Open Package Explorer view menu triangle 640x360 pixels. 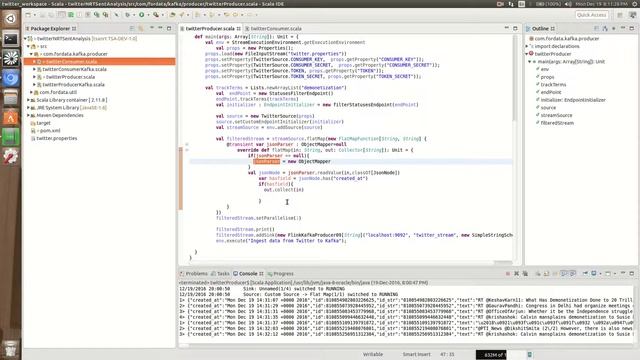click(151, 28)
